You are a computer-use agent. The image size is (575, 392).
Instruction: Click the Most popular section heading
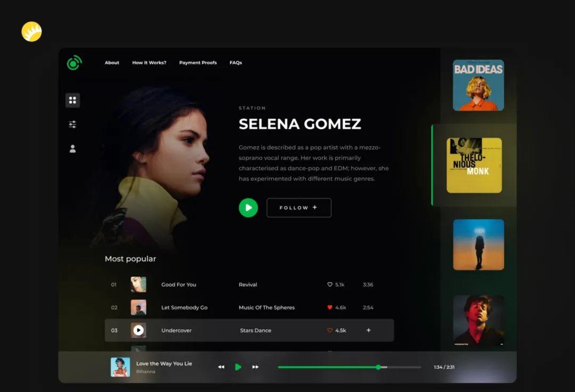[130, 258]
